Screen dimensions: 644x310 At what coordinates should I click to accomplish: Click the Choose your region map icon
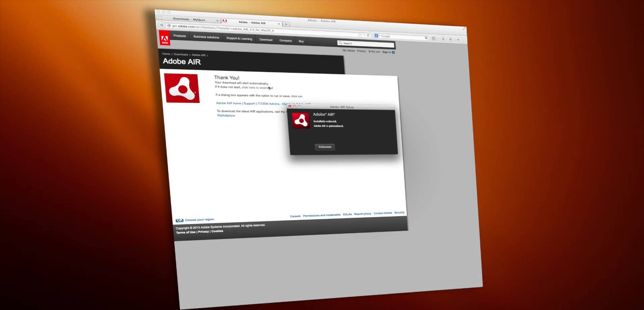(179, 220)
